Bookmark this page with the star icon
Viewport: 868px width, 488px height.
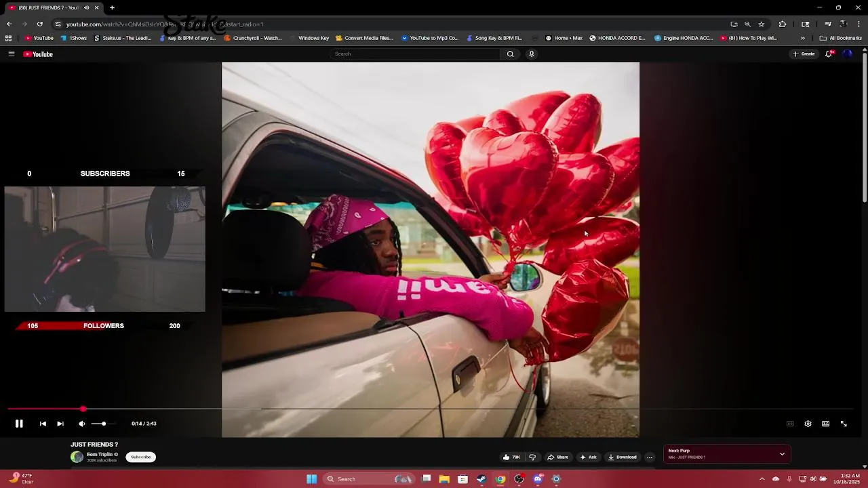point(762,24)
